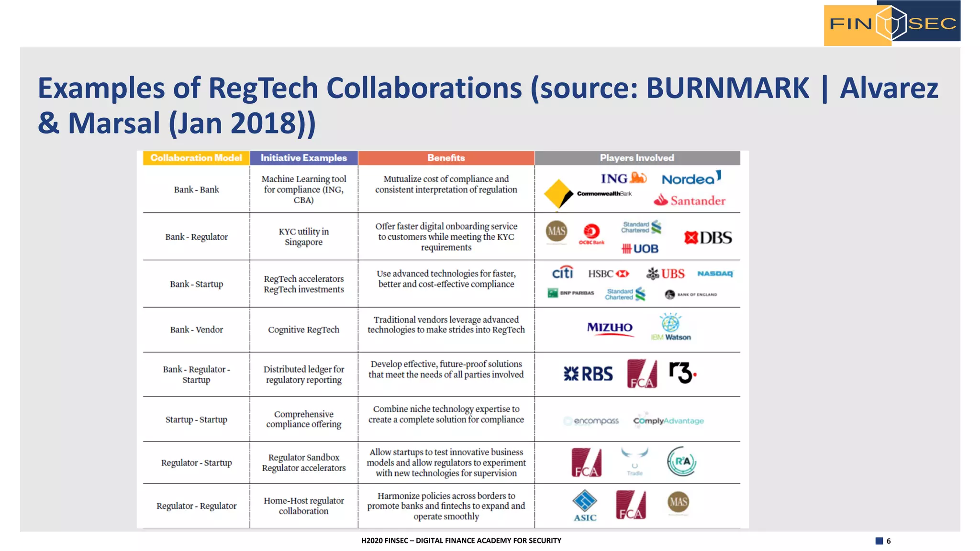Image resolution: width=980 pixels, height=551 pixels.
Task: Select the 'Bank - Regulator - Startup' cell
Action: pyautogui.click(x=196, y=375)
